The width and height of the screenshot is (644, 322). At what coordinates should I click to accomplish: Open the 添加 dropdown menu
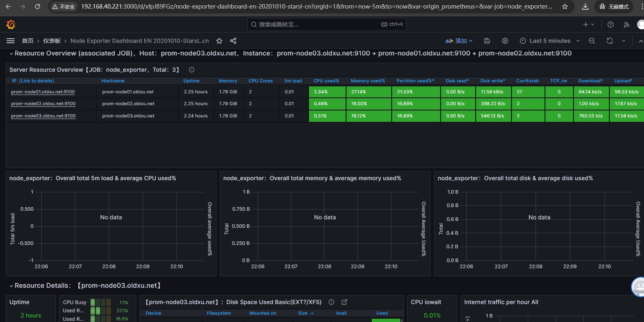(x=459, y=41)
